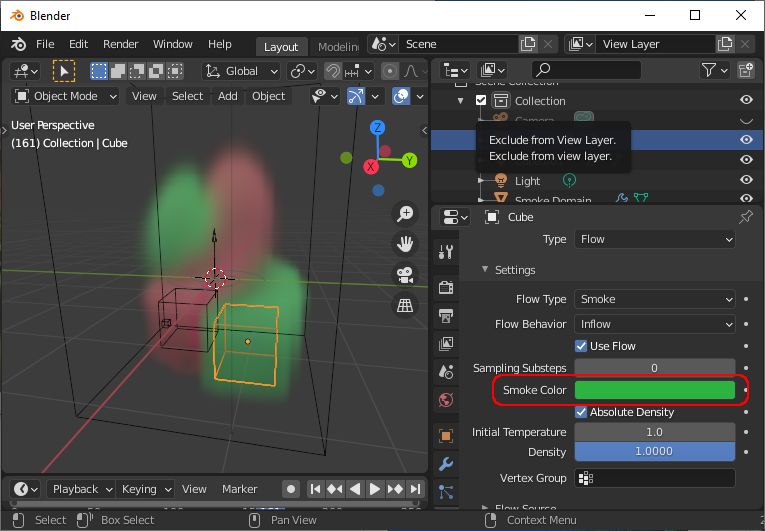Screen dimensions: 765x531
Task: Click the Blender logo menu icon
Action: coord(19,44)
